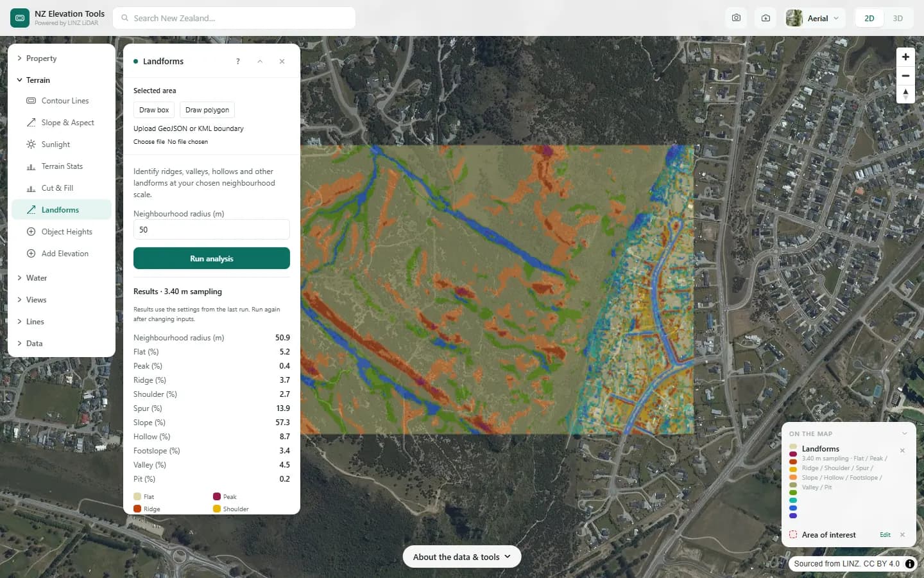Open Contour Lines tool

(x=62, y=101)
